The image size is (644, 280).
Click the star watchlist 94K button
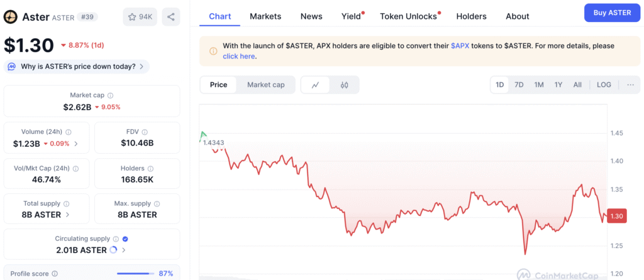140,17
